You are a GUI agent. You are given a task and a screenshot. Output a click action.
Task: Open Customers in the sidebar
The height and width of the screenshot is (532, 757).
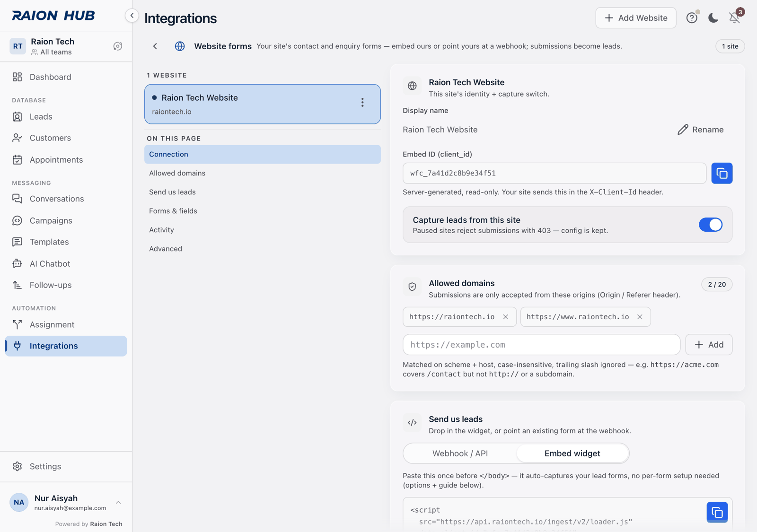coord(66,138)
